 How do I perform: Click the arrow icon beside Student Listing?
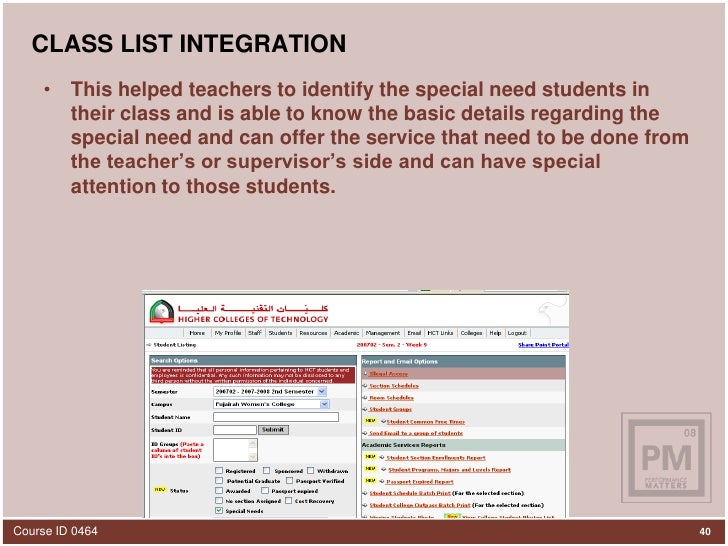point(149,345)
